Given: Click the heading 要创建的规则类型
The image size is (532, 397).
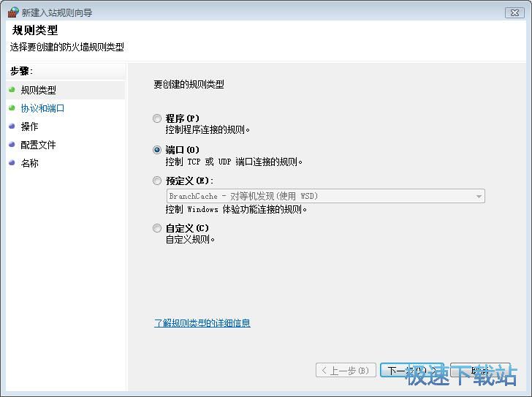Looking at the screenshot, I should 189,84.
